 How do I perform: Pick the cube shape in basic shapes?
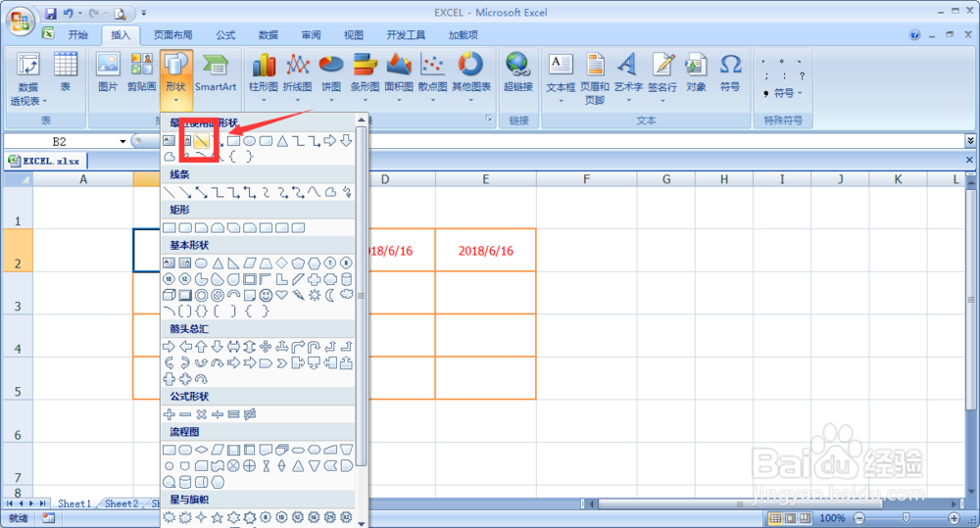click(169, 295)
